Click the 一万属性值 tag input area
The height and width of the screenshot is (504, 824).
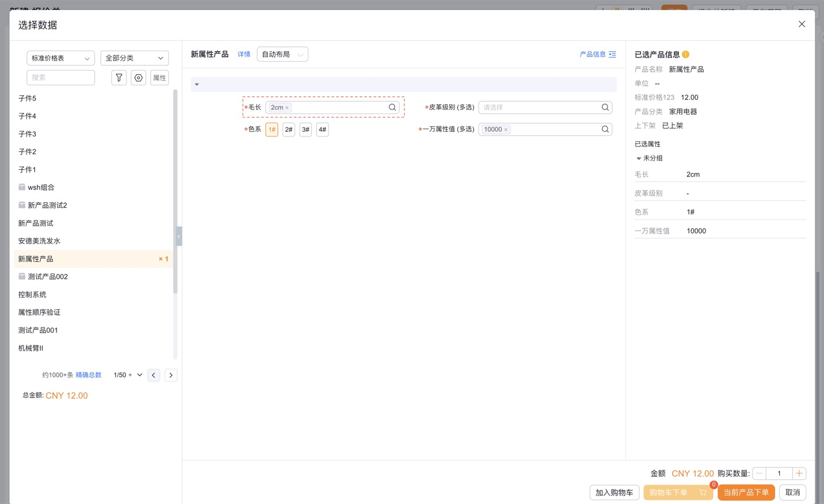click(545, 129)
